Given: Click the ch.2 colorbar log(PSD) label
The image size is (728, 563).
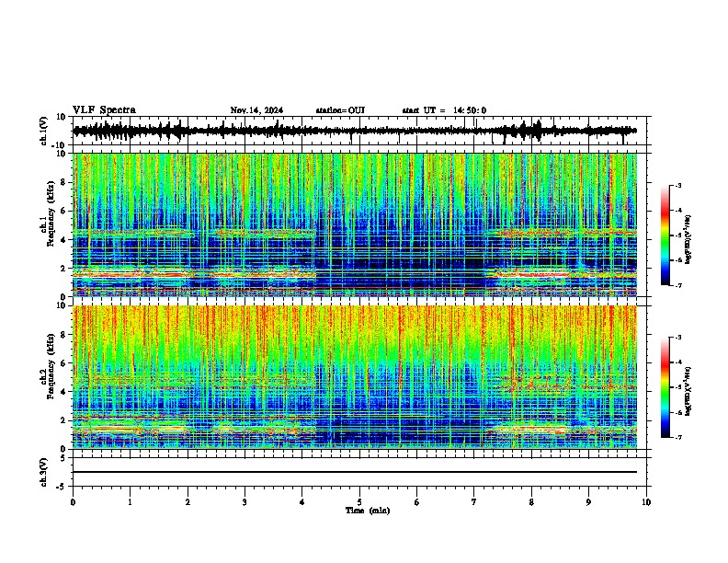Looking at the screenshot, I should click(688, 391).
